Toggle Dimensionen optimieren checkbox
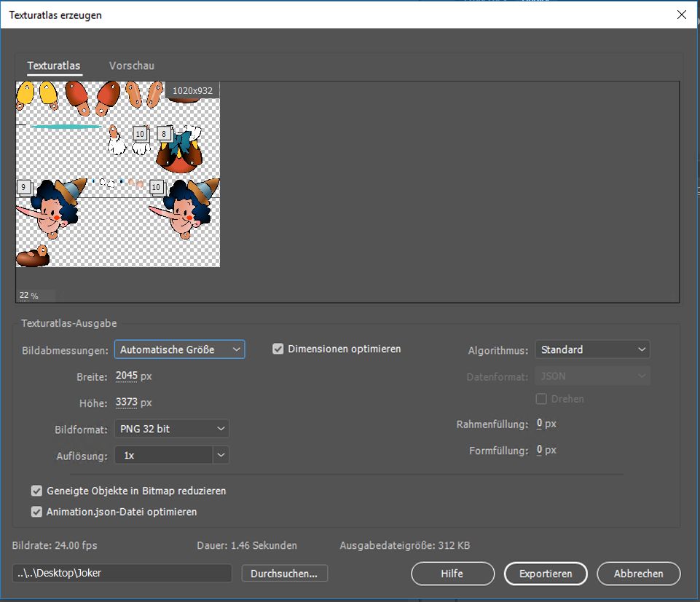The image size is (700, 602). [278, 349]
